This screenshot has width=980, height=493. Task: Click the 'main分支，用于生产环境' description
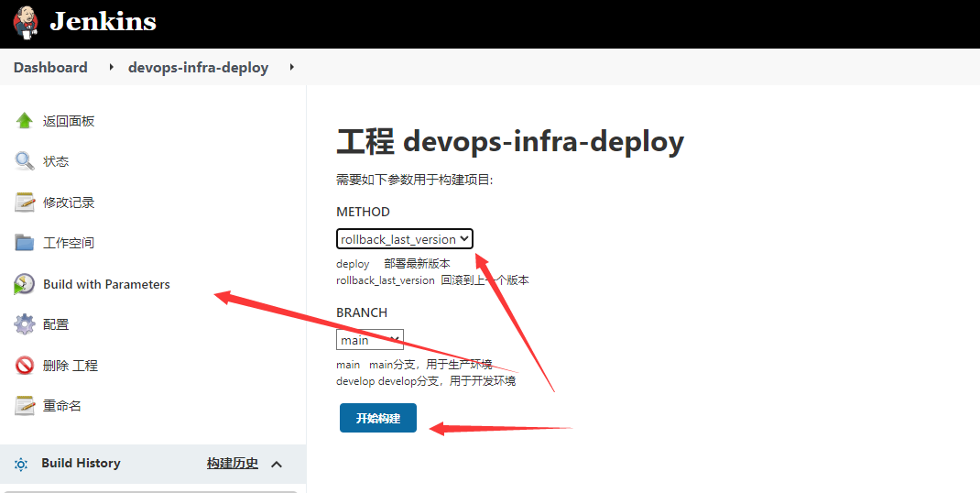(414, 365)
